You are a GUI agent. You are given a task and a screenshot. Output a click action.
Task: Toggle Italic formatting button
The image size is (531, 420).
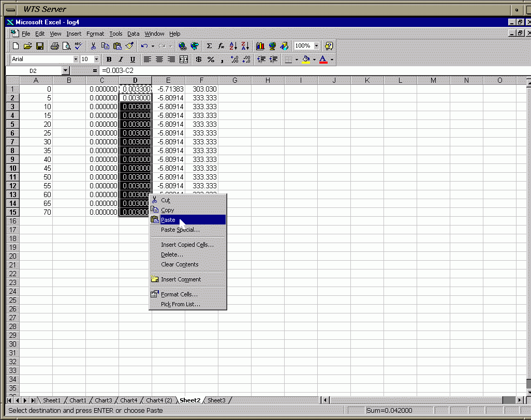click(121, 59)
